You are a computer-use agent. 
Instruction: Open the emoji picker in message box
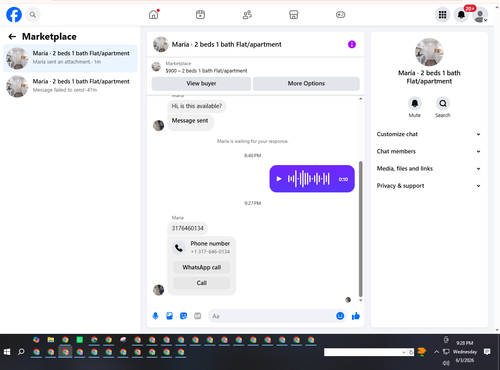(x=340, y=316)
